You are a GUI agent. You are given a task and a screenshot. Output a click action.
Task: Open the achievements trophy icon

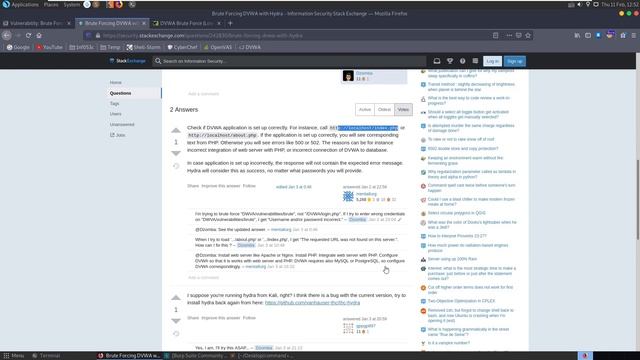coord(450,61)
